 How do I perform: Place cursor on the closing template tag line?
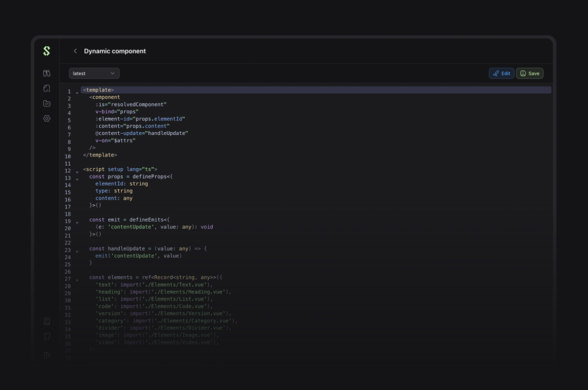pos(100,155)
